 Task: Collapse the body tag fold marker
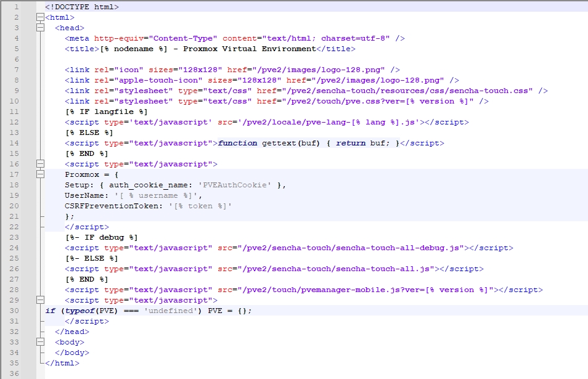coord(40,342)
